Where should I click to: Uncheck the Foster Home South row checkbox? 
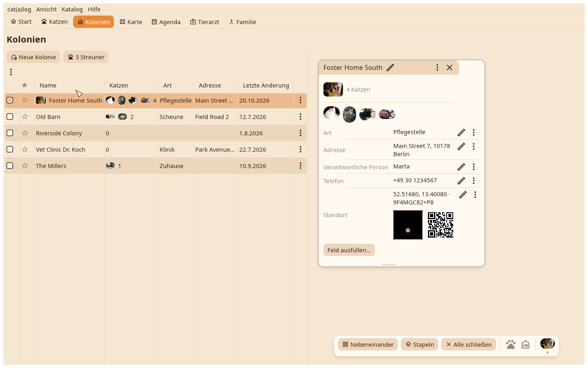click(10, 100)
